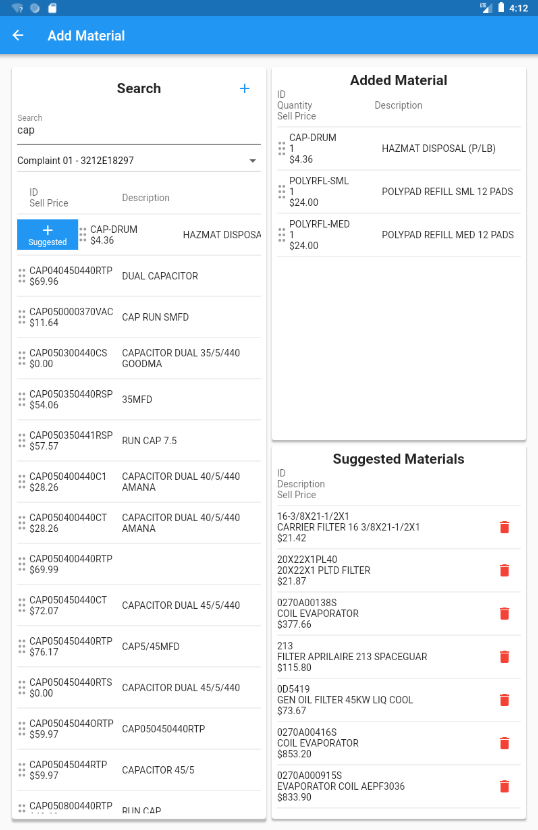The image size is (538, 830).
Task: Select drag handle of CAP050350440RSP row
Action: pyautogui.click(x=22, y=400)
